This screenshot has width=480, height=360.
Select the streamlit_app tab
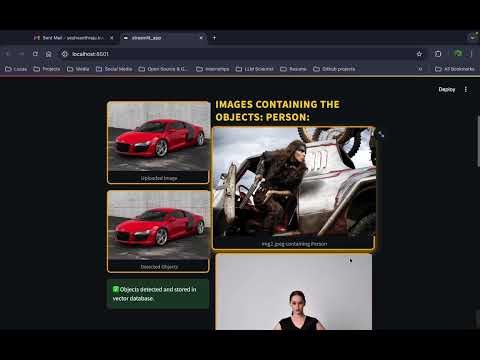click(162, 38)
